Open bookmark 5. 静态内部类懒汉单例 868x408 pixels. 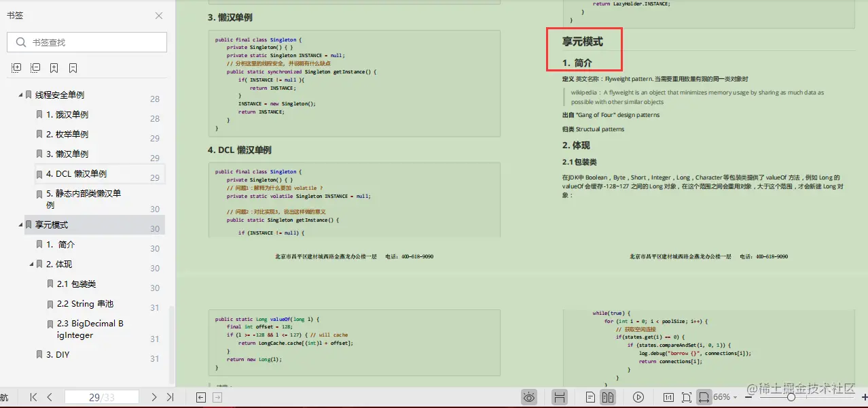[84, 199]
